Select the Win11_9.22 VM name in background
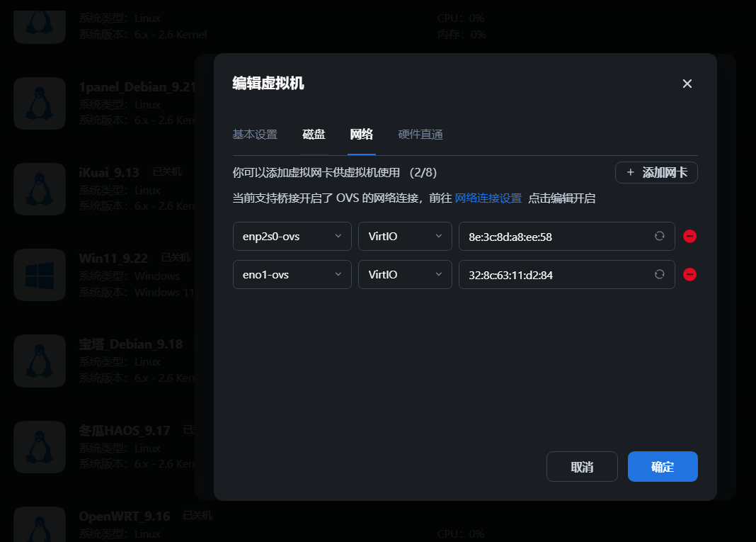 (113, 258)
